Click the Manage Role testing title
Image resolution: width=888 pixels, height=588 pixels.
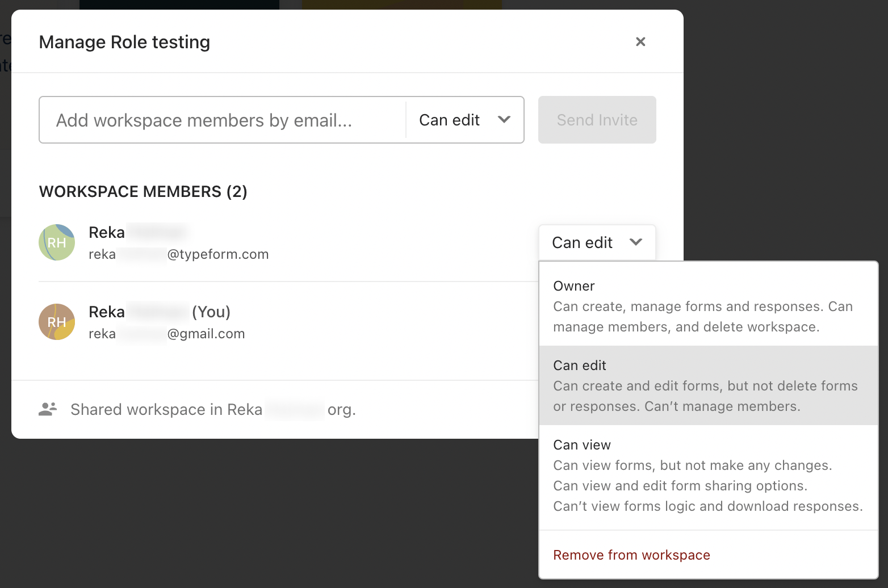tap(124, 42)
